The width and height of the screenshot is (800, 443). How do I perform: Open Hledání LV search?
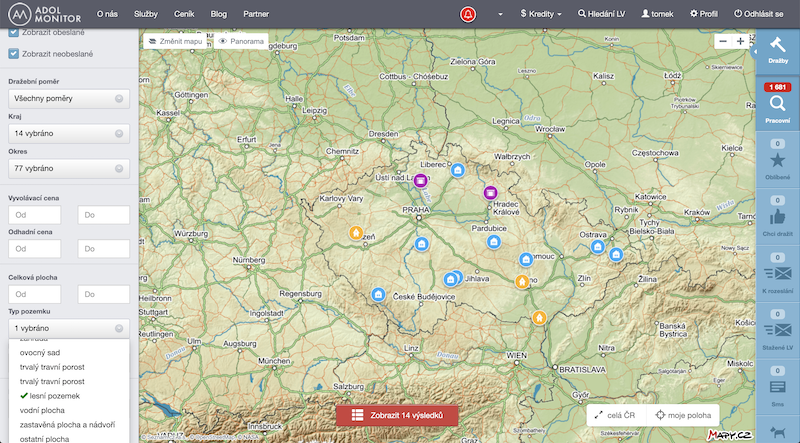[x=602, y=14]
